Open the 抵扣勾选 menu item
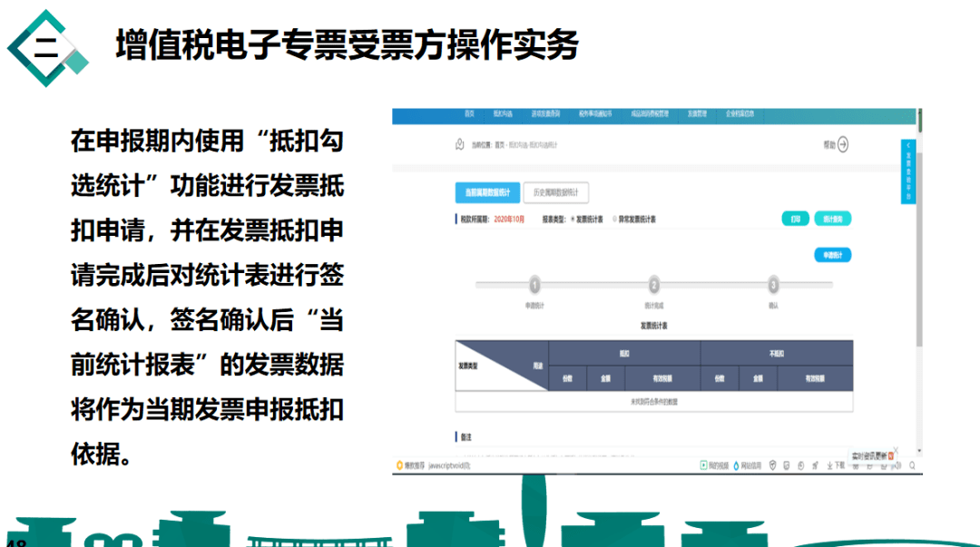 point(503,114)
